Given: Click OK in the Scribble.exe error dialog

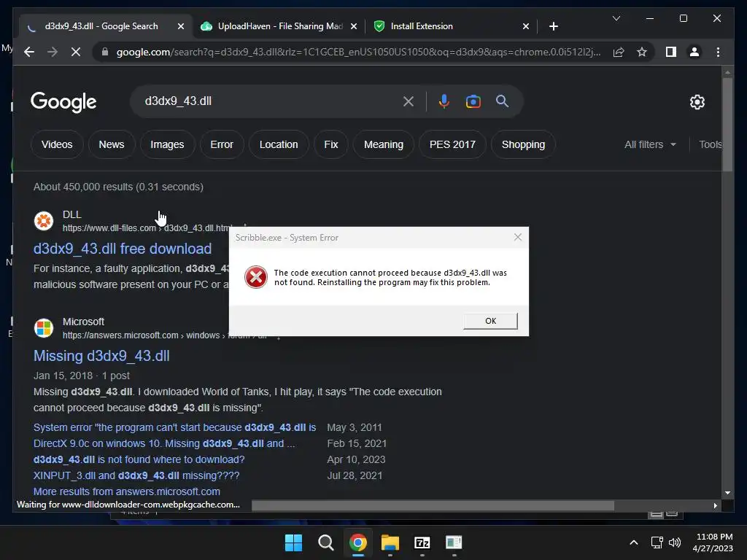Looking at the screenshot, I should click(490, 321).
